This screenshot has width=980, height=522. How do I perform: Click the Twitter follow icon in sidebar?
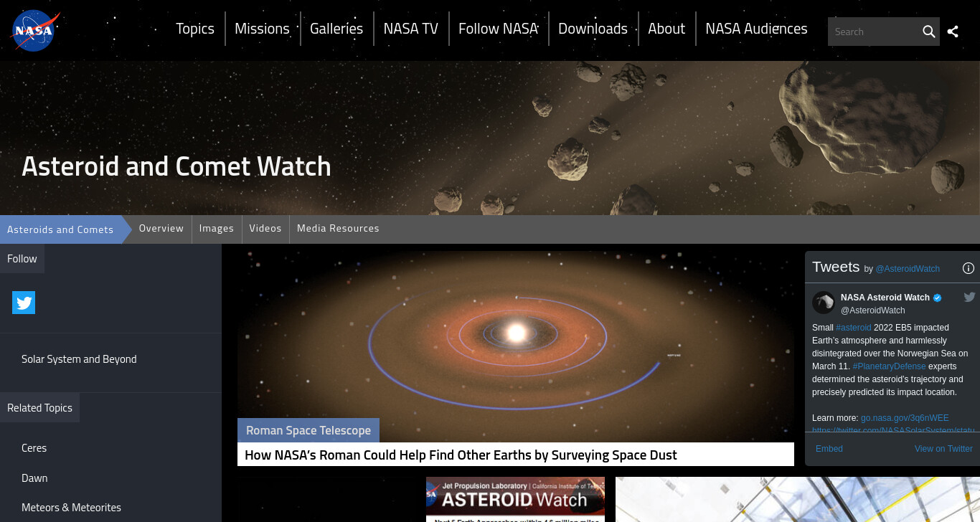(24, 303)
